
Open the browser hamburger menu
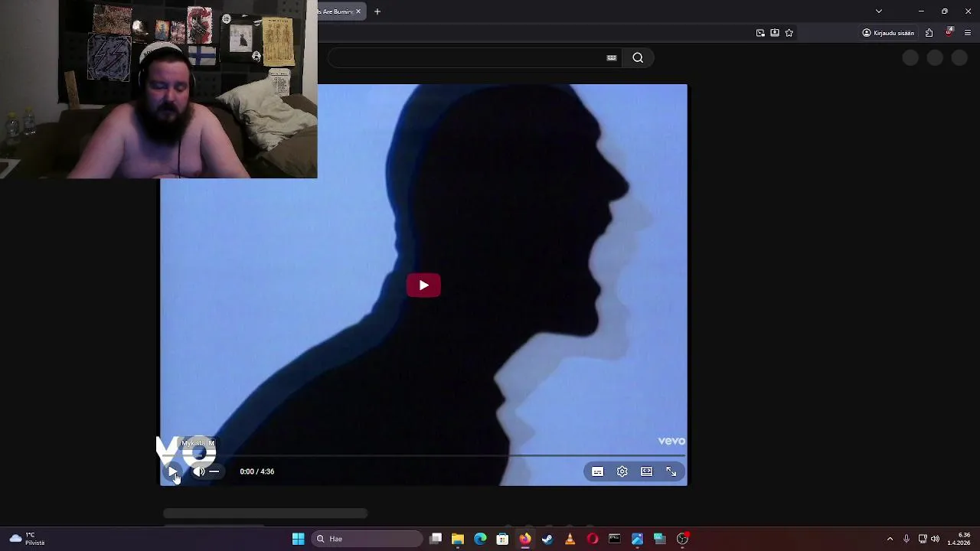pos(968,33)
